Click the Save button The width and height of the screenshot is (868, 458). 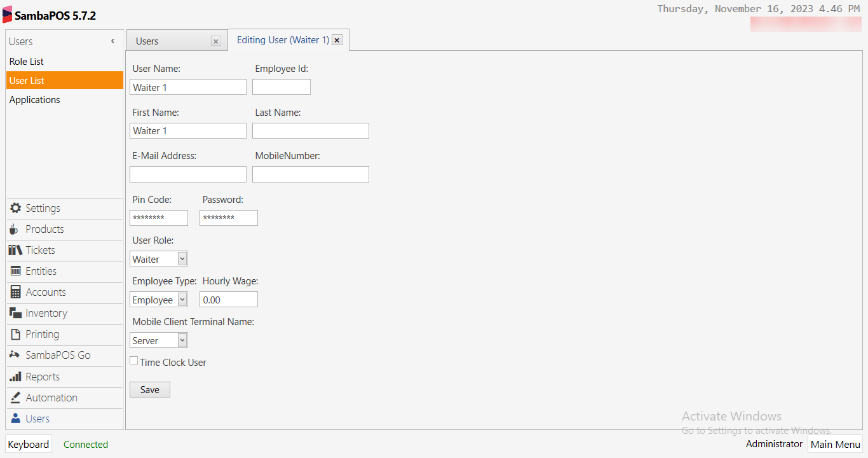tap(149, 389)
